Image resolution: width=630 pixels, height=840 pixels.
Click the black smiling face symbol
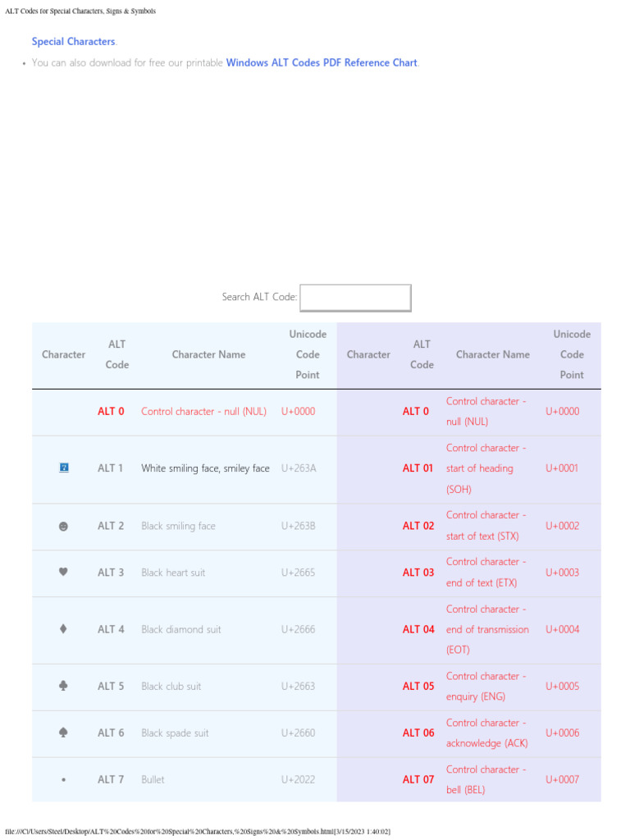point(64,527)
